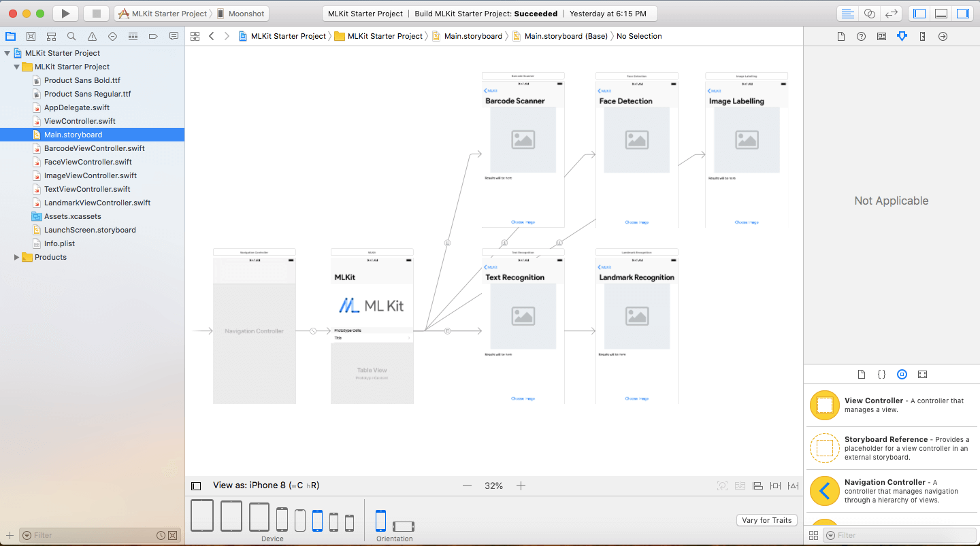Select Main.storyboard in jump bar
The width and height of the screenshot is (980, 546).
(472, 36)
